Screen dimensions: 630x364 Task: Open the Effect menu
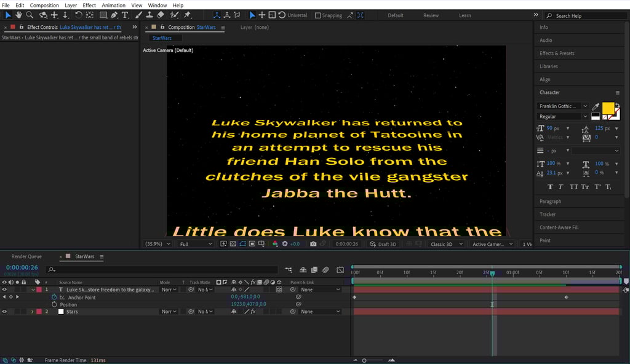pos(89,5)
